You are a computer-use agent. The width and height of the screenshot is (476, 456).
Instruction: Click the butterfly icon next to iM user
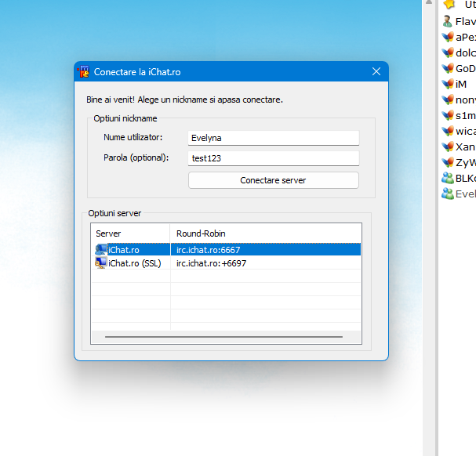coord(448,84)
